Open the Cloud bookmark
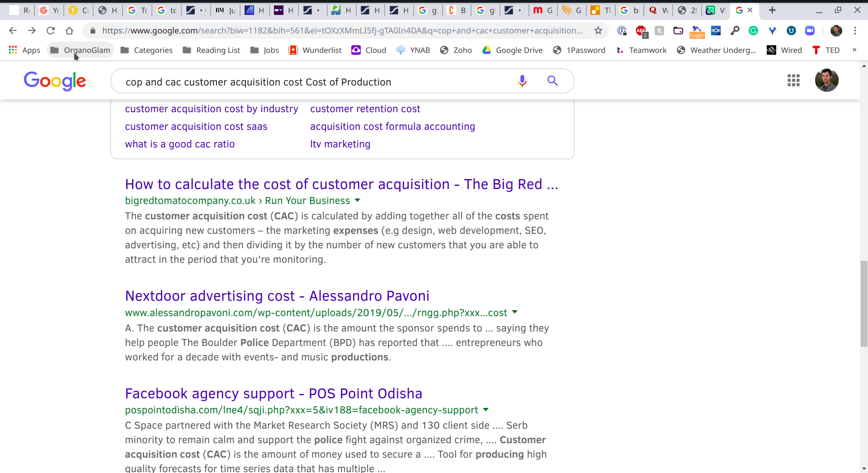 point(369,50)
